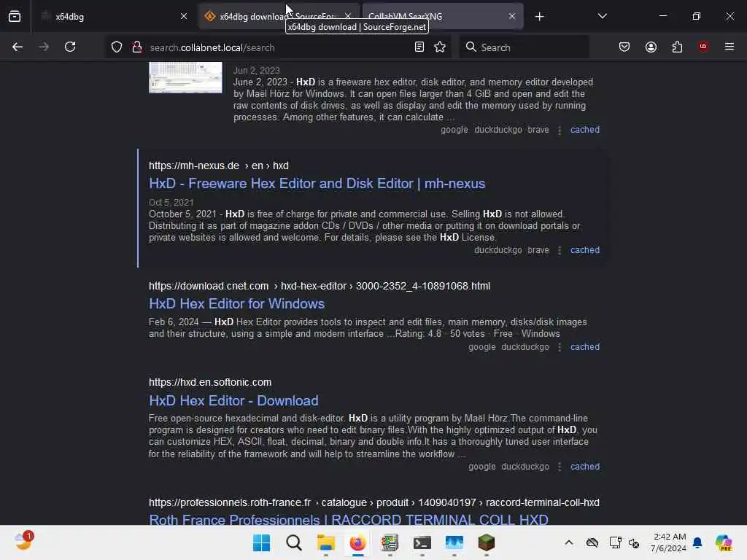Open the tracking protection shield icon

point(117,47)
